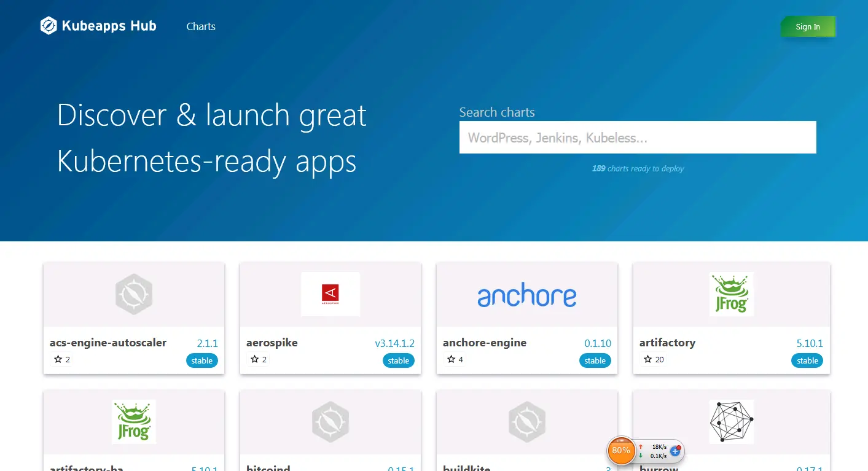This screenshot has width=868, height=471.
Task: Click version 0.1.10 on anchore-engine
Action: click(x=598, y=343)
